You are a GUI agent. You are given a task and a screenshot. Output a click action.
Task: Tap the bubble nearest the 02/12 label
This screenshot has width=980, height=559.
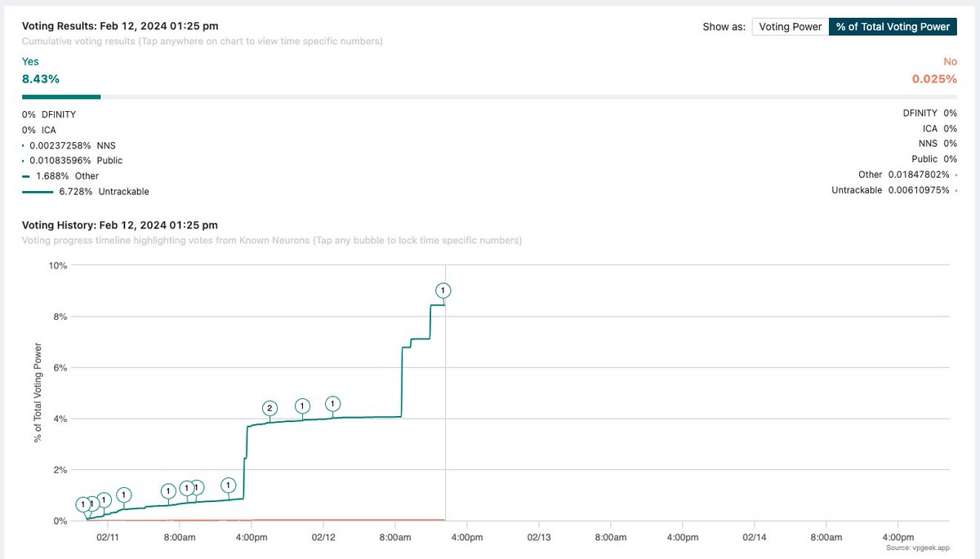pyautogui.click(x=332, y=403)
